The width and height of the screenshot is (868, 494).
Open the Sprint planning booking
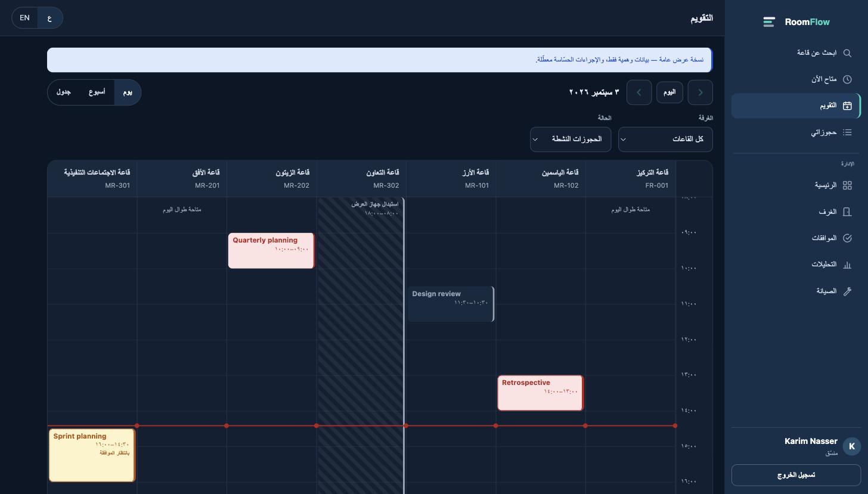pos(92,455)
